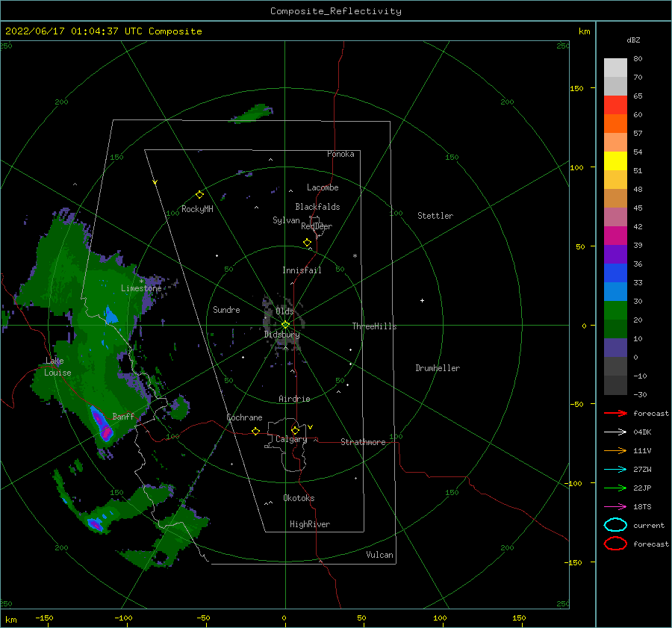Click the green echo band north of Ponoka
Viewport: 672px width, 628px height.
252,114
